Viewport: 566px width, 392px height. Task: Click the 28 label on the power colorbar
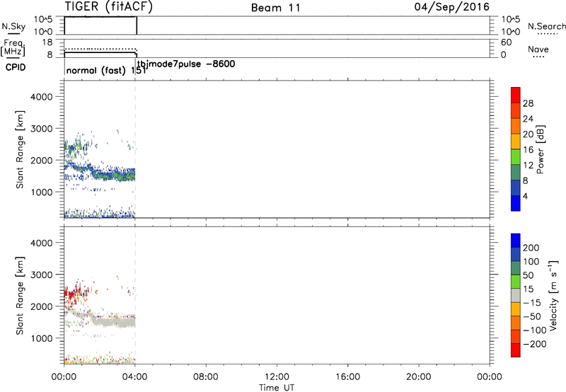[528, 103]
